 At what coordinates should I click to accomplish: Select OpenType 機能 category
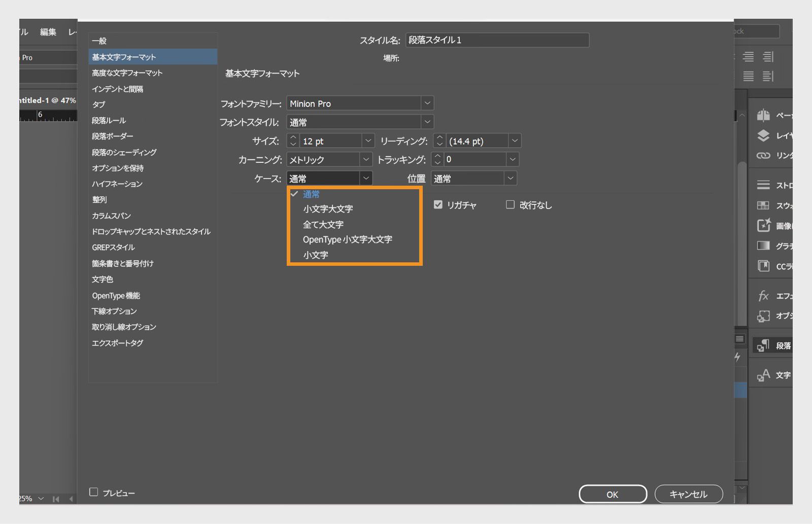(x=153, y=295)
